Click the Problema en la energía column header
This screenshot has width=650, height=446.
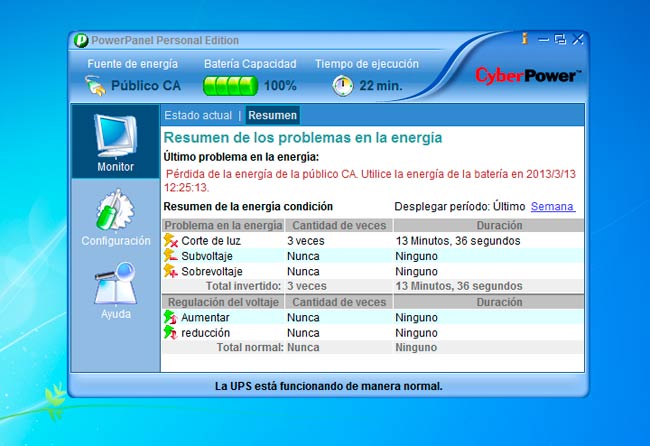tap(223, 225)
